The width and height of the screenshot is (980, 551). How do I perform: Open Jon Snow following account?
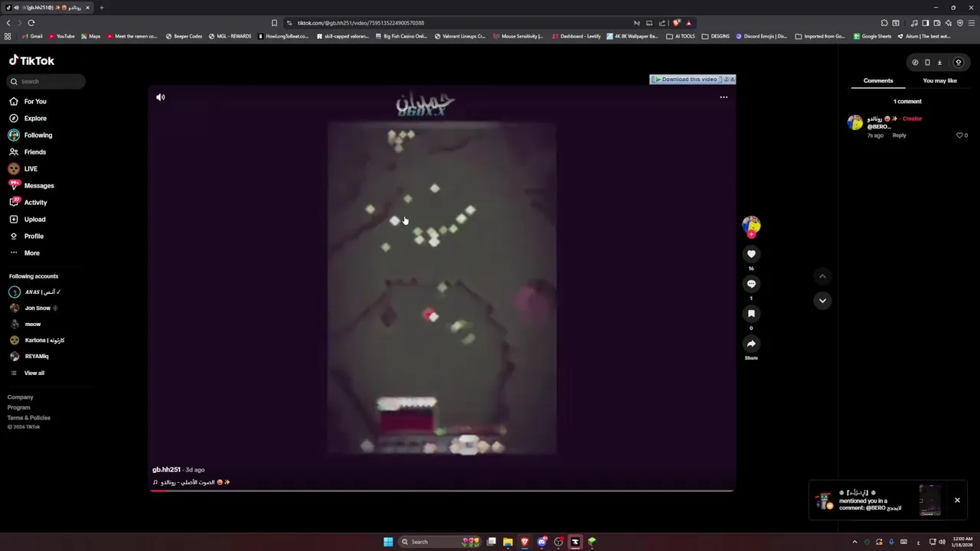[x=34, y=308]
